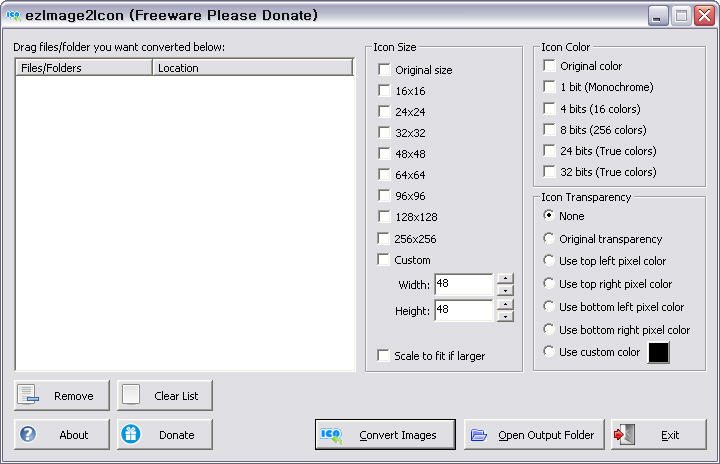
Task: Click the Height input field
Action: (464, 311)
